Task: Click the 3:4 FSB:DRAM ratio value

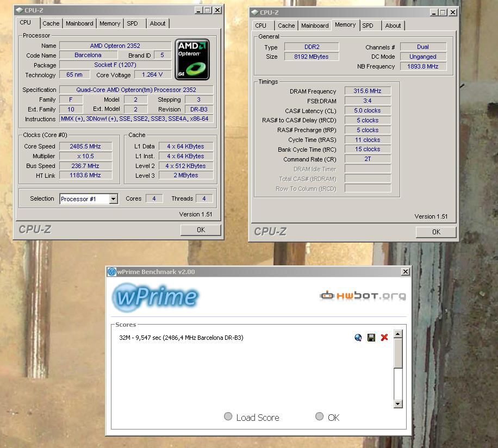Action: [x=368, y=101]
